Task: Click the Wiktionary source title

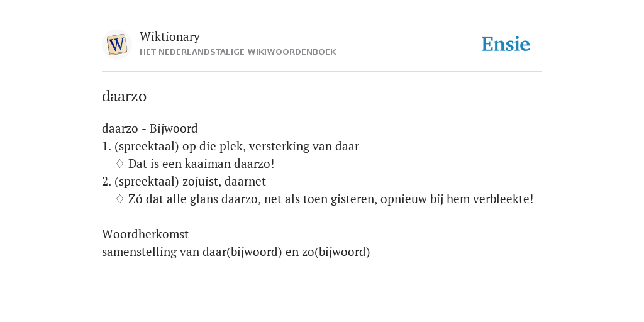Action: tap(170, 36)
